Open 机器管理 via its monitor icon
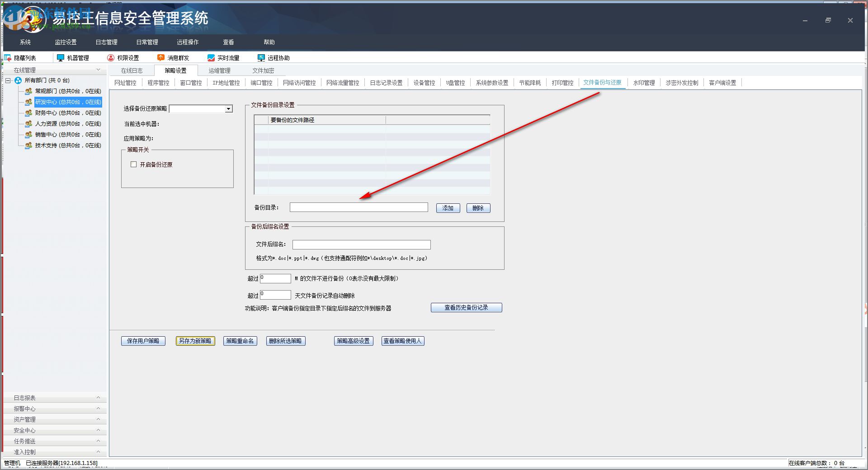The width and height of the screenshot is (868, 470). point(61,58)
